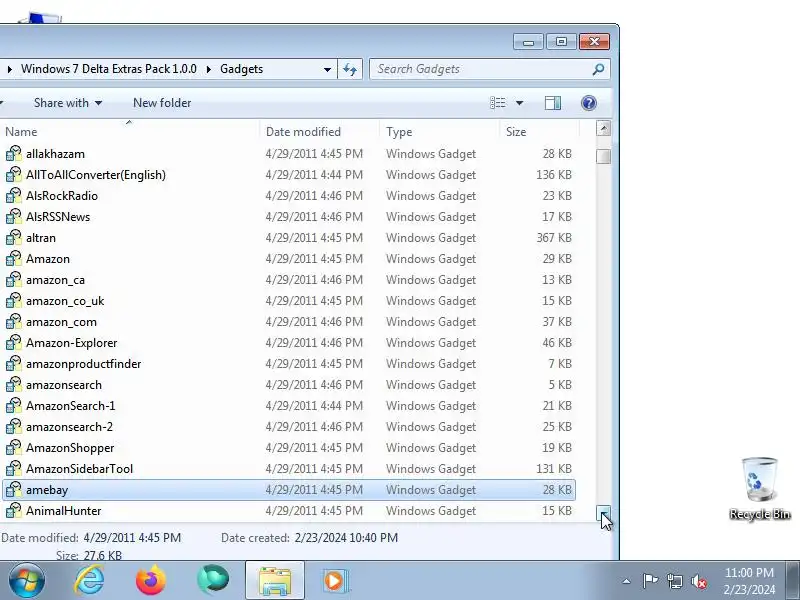Click the AlsRSSNews gadget icon
The height and width of the screenshot is (600, 800).
[14, 216]
